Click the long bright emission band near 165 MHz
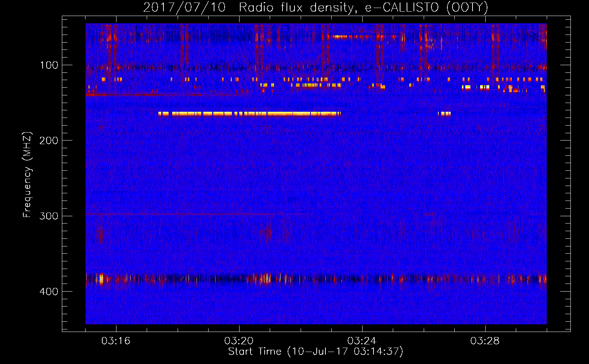The height and width of the screenshot is (364, 589). [x=250, y=114]
